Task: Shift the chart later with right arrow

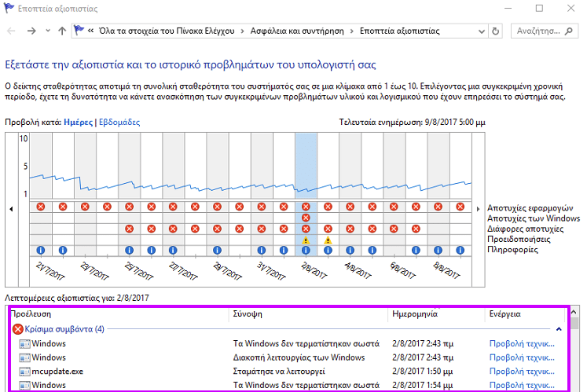Action: point(478,209)
